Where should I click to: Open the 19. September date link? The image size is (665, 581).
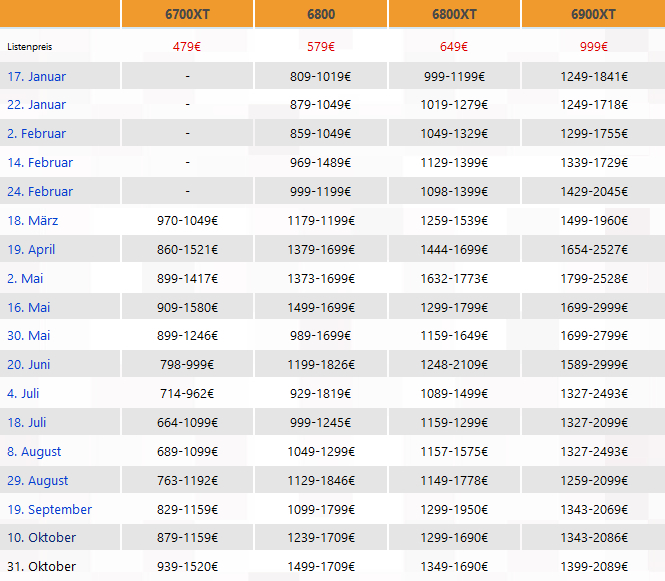coord(49,509)
